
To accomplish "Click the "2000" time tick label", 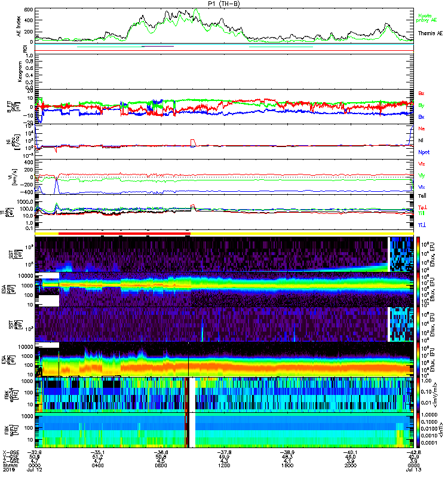I will [x=350, y=465].
